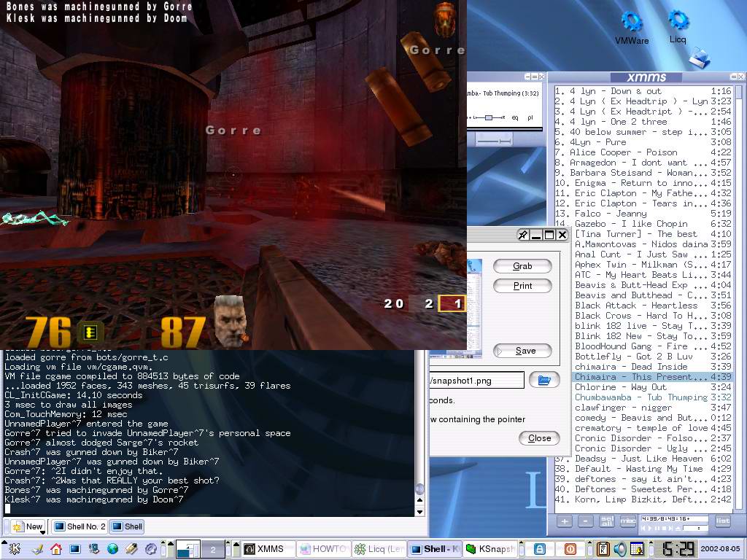
Task: Click the network computers icon in the panel
Action: tap(94, 549)
